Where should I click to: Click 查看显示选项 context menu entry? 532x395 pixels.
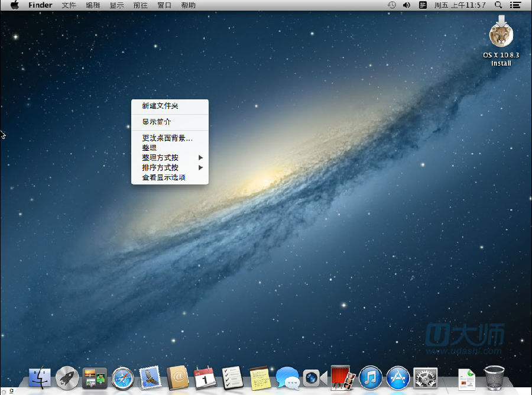(x=164, y=177)
